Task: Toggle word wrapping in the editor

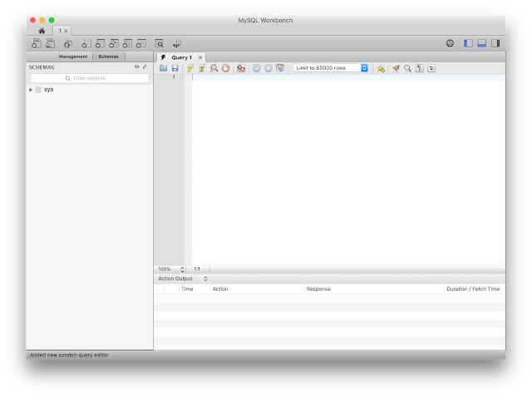Action: click(x=431, y=68)
